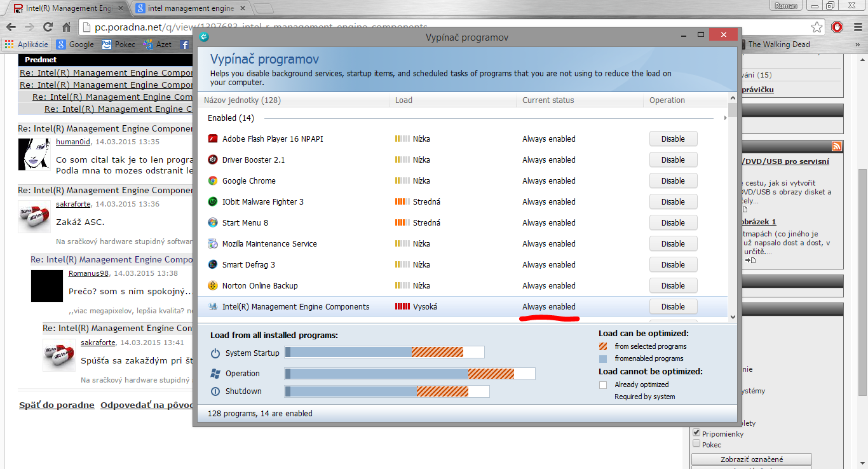Open the human0id user profile link
The height and width of the screenshot is (469, 868).
pyautogui.click(x=73, y=142)
